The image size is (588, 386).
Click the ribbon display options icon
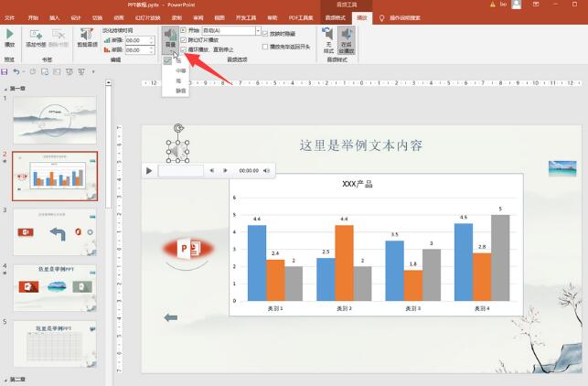[536, 5]
